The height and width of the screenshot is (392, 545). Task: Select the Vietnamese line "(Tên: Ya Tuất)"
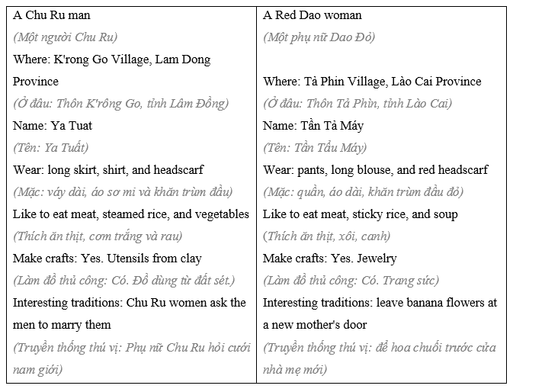[51, 147]
